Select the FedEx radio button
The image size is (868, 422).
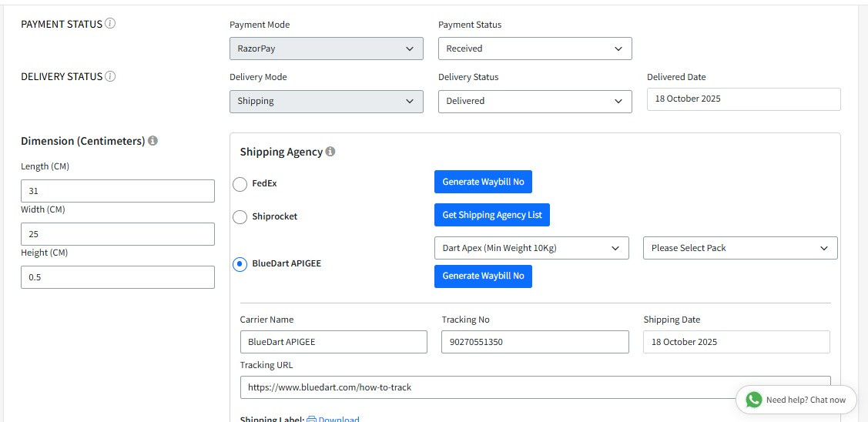pos(240,184)
